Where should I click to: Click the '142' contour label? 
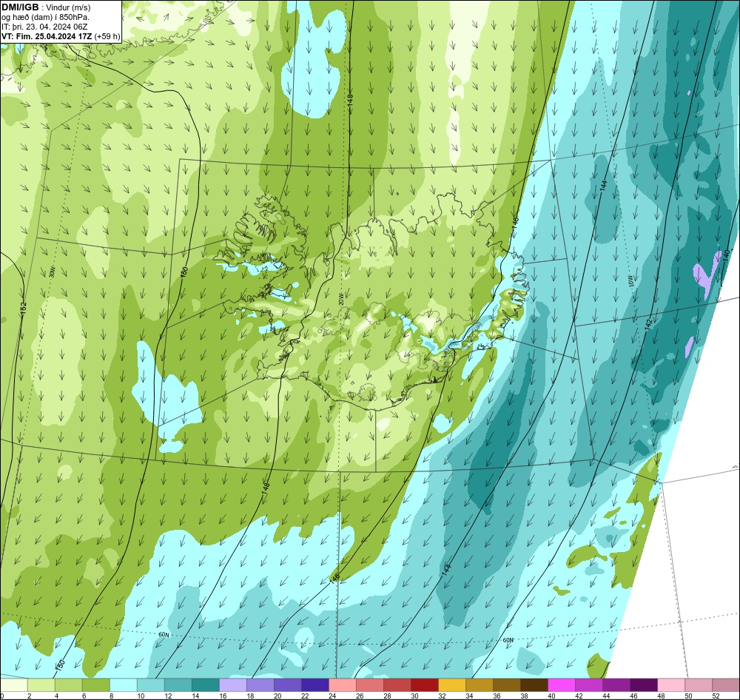pyautogui.click(x=648, y=324)
